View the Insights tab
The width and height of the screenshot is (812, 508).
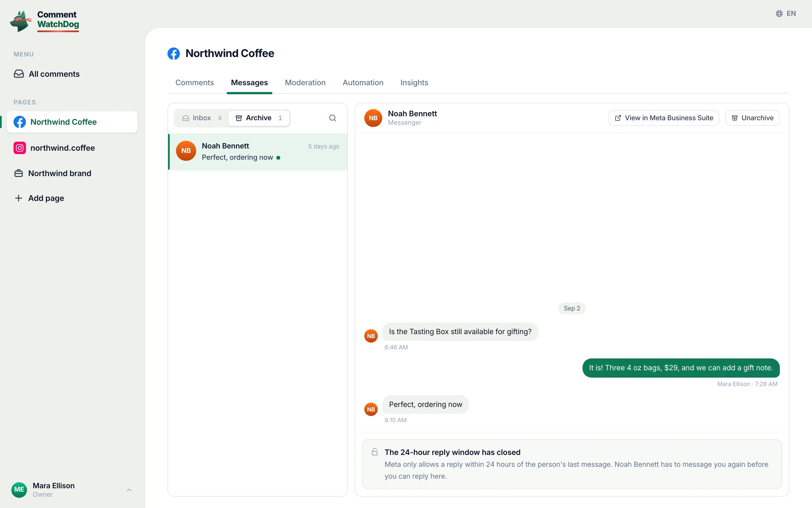tap(414, 83)
